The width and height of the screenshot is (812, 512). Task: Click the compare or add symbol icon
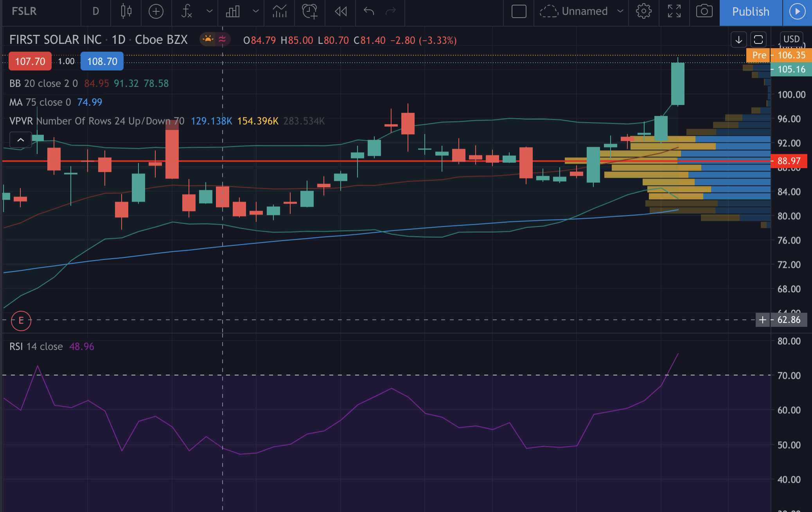point(156,11)
